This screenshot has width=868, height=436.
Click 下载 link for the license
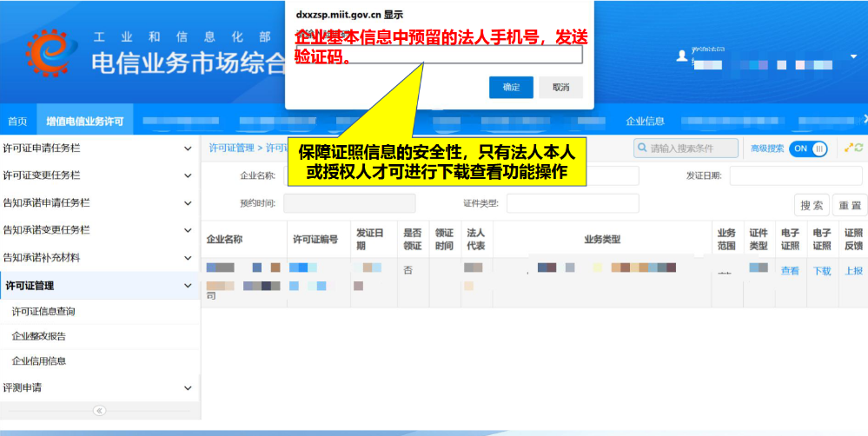click(821, 271)
